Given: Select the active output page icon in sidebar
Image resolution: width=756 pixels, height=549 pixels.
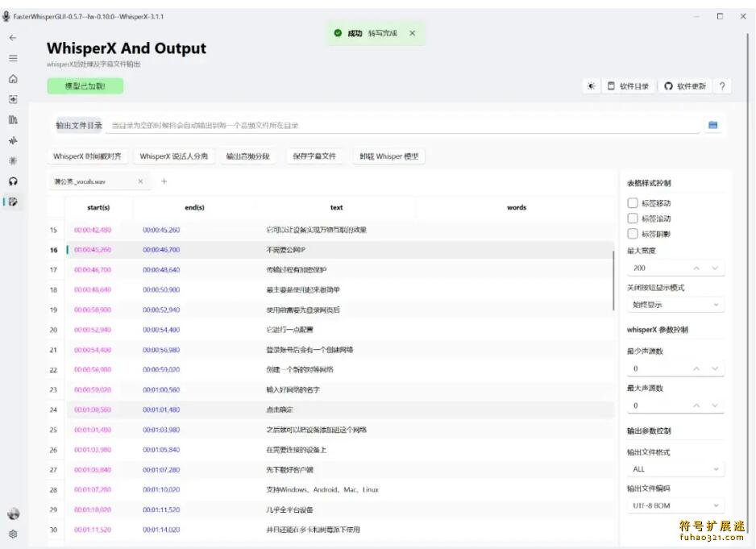Looking at the screenshot, I should pos(13,202).
